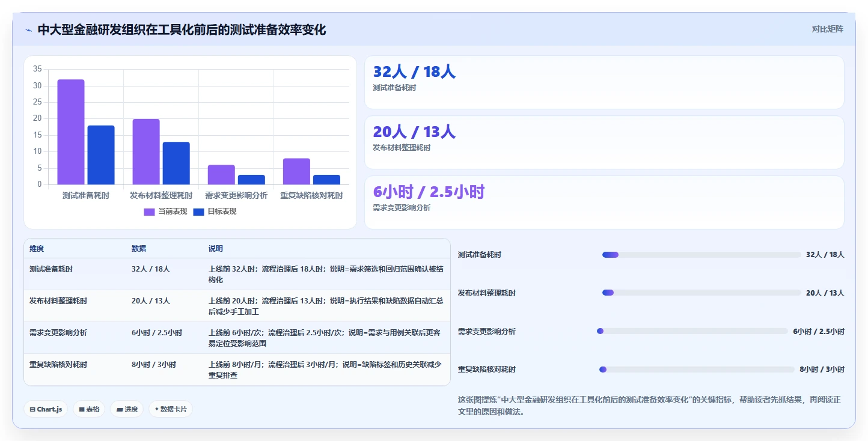Click the blue 重复缺陷核对耗时 chart bar
The height and width of the screenshot is (441, 868).
pyautogui.click(x=326, y=180)
